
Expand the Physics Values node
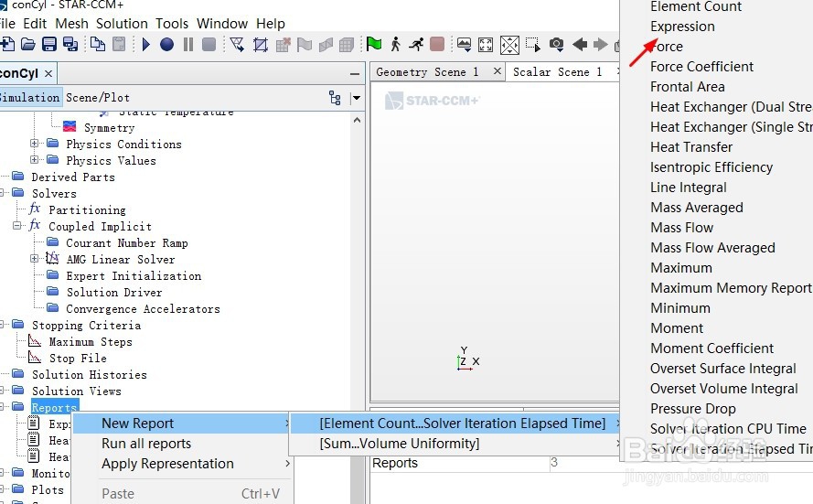click(34, 160)
